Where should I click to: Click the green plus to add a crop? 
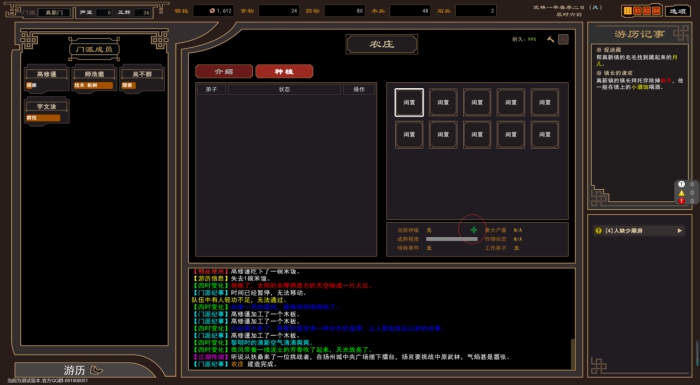pos(473,230)
